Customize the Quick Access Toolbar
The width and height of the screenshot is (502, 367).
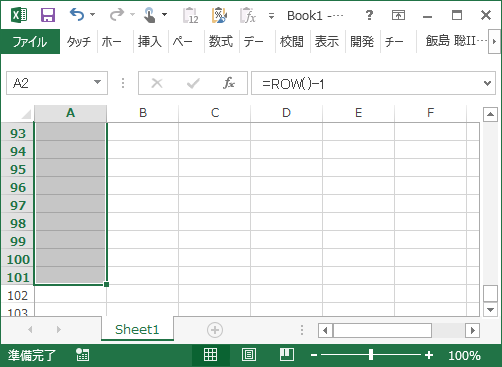[x=271, y=15]
